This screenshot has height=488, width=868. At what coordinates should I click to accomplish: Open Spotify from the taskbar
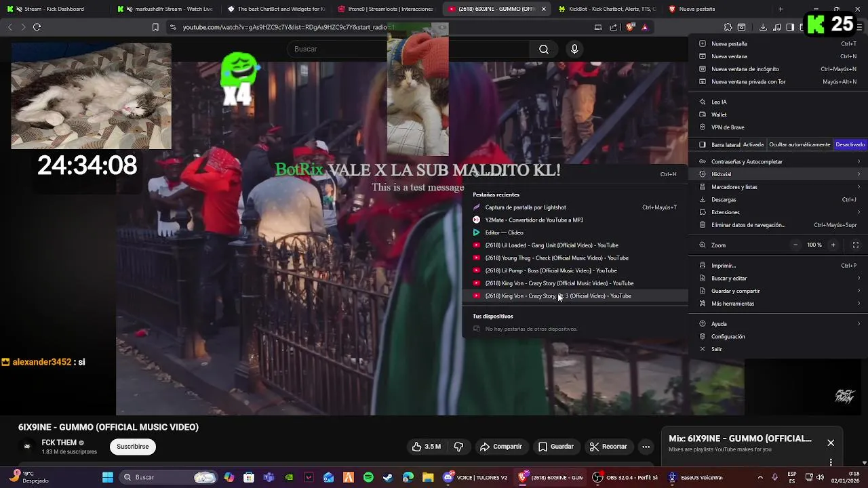[368, 477]
